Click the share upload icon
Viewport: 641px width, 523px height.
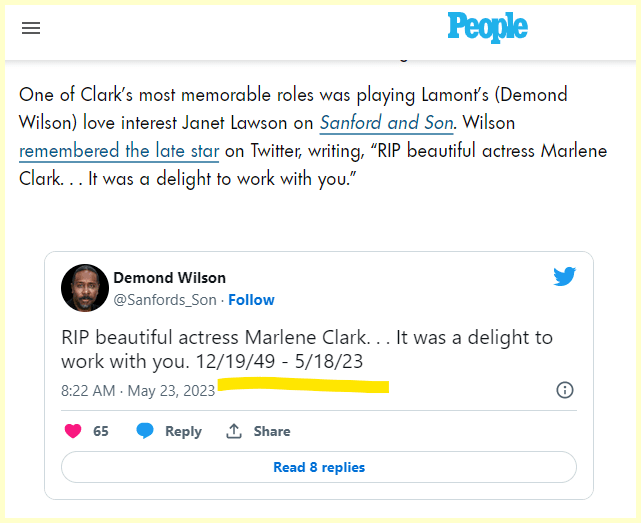234,431
